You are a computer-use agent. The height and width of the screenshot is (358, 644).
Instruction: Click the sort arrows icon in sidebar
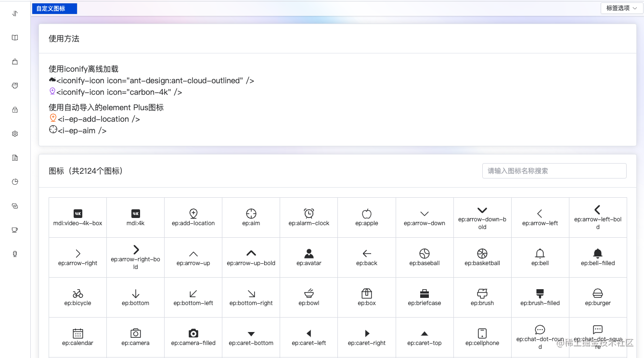[x=15, y=13]
